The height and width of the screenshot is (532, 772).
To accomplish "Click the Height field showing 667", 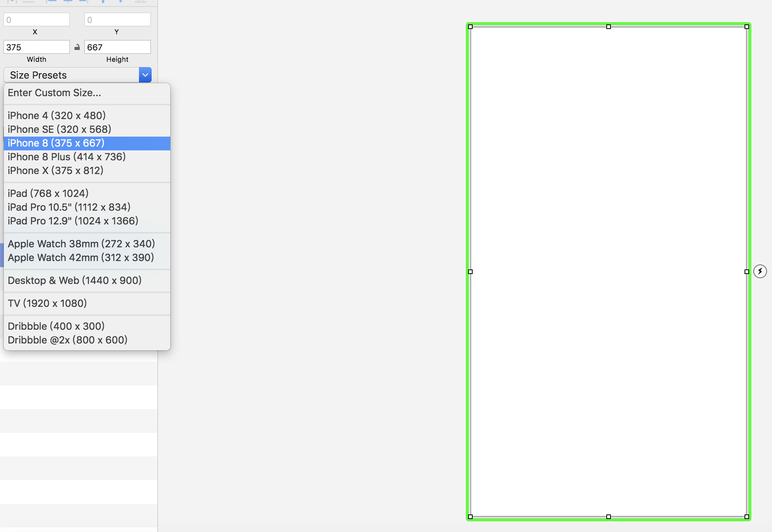I will pos(117,47).
